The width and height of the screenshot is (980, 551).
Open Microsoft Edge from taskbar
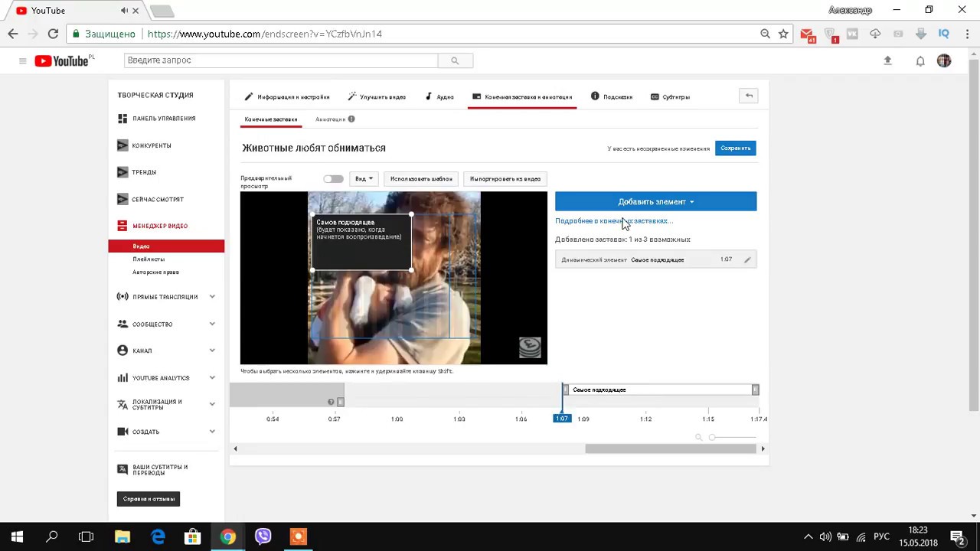click(158, 536)
